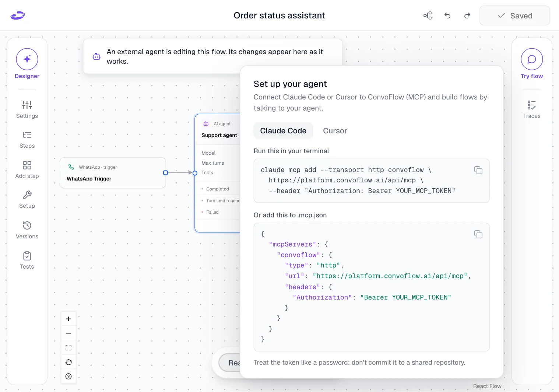Open the flow Settings panel
Image resolution: width=559 pixels, height=392 pixels.
tap(27, 110)
